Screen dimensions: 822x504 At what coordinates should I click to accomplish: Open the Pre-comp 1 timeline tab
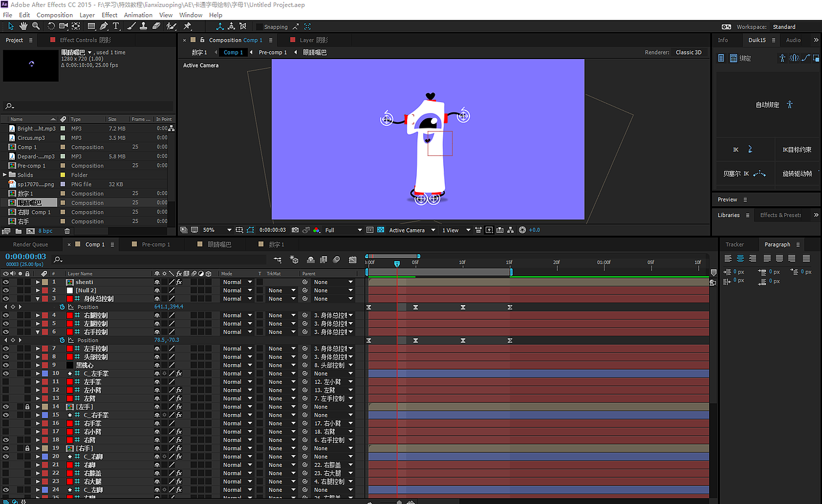pyautogui.click(x=156, y=245)
